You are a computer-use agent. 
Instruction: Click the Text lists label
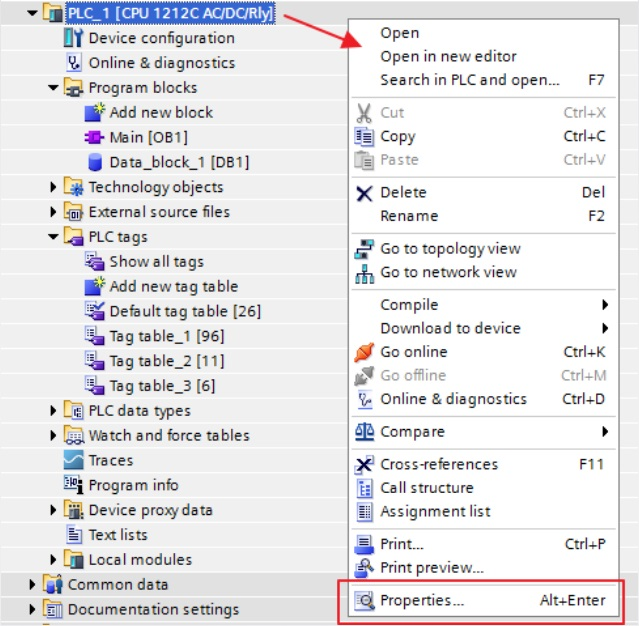pyautogui.click(x=118, y=535)
